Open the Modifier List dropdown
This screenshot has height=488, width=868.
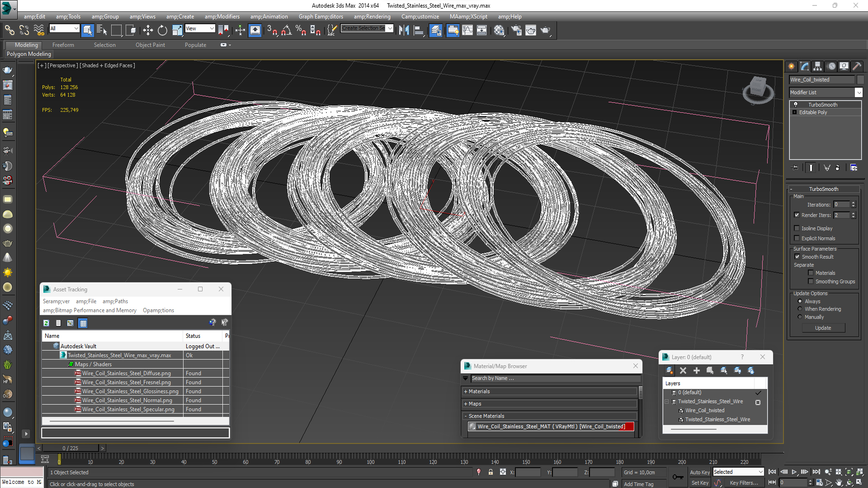[x=859, y=92]
